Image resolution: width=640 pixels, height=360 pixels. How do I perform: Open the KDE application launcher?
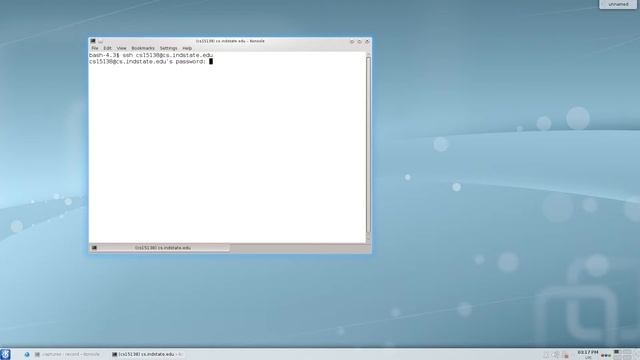tap(5, 354)
